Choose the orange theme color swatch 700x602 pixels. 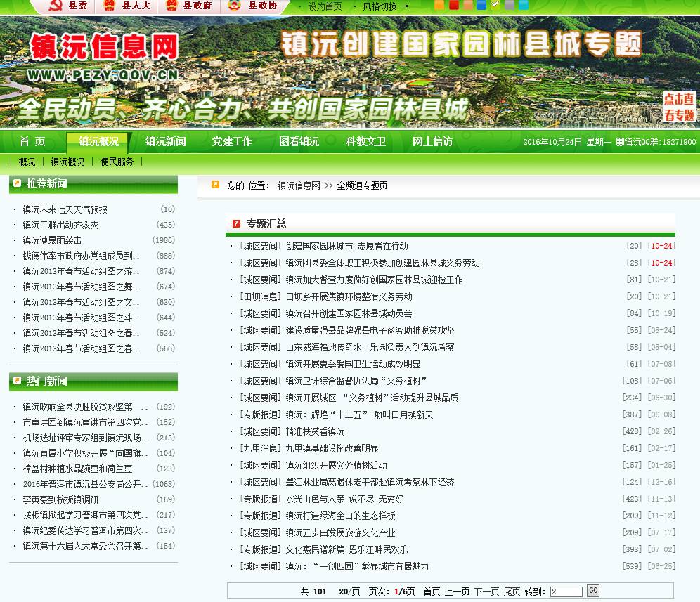[x=439, y=6]
